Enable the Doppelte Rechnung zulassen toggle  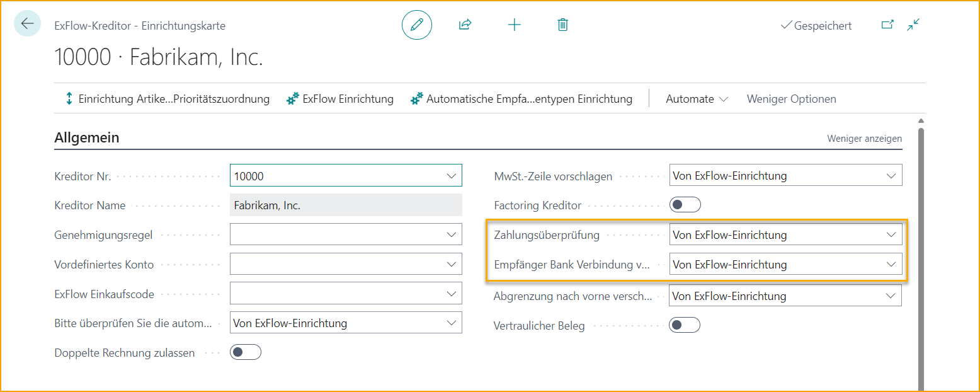point(245,352)
